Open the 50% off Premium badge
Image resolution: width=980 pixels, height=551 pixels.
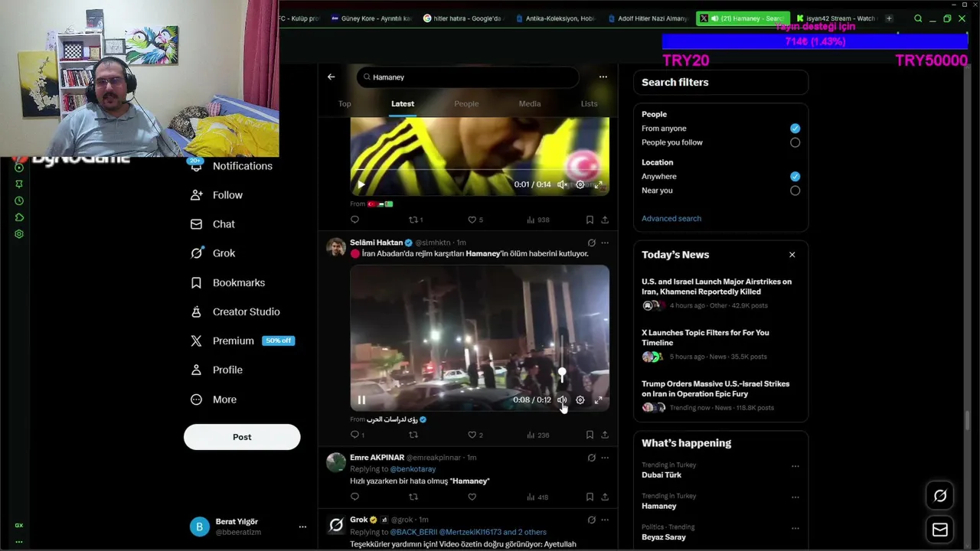point(278,341)
